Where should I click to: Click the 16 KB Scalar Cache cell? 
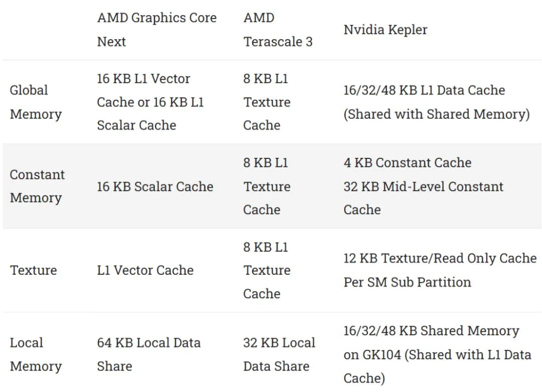pyautogui.click(x=155, y=186)
